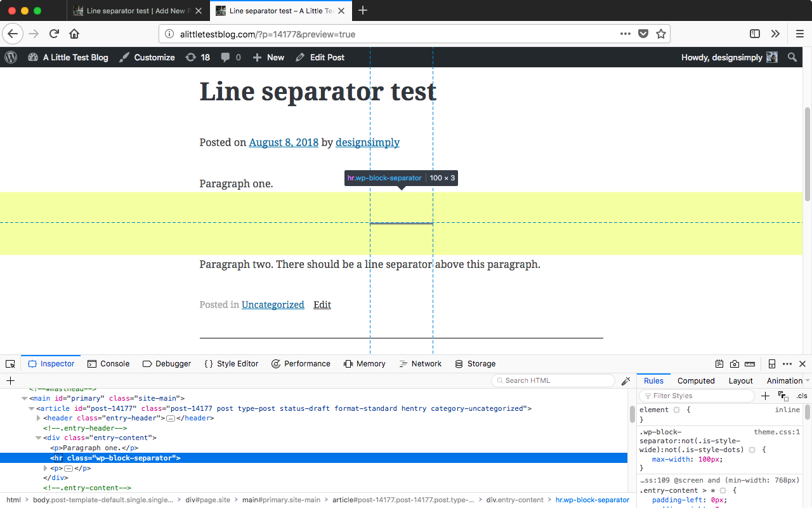Open the devtools meatball options menu

tap(787, 363)
